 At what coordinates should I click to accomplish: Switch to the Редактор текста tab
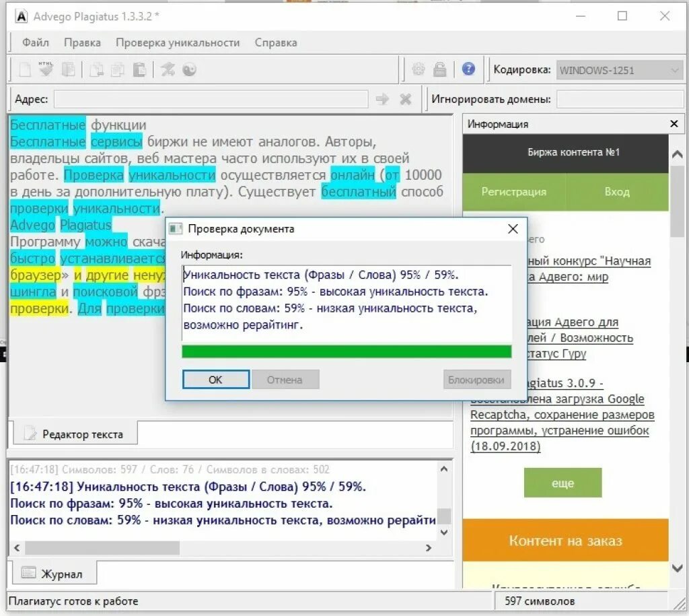point(75,434)
